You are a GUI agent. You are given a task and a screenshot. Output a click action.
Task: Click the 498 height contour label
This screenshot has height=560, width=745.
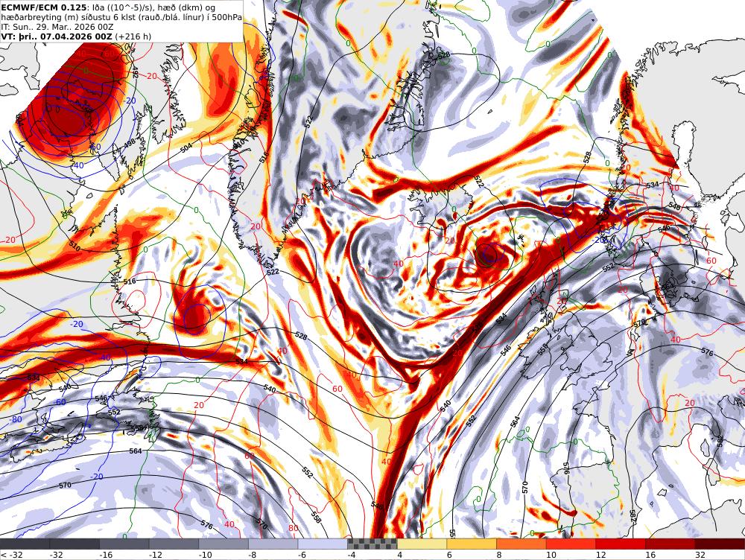pyautogui.click(x=130, y=142)
